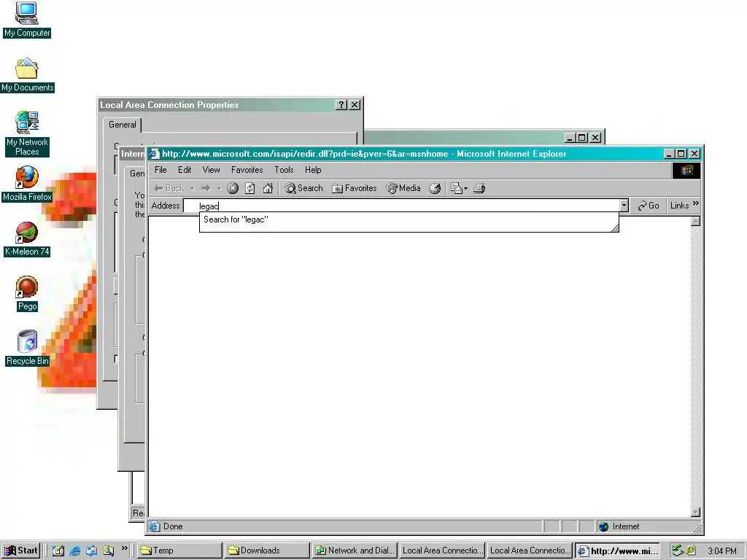Click the Done status text
The image size is (747, 560).
click(x=173, y=526)
